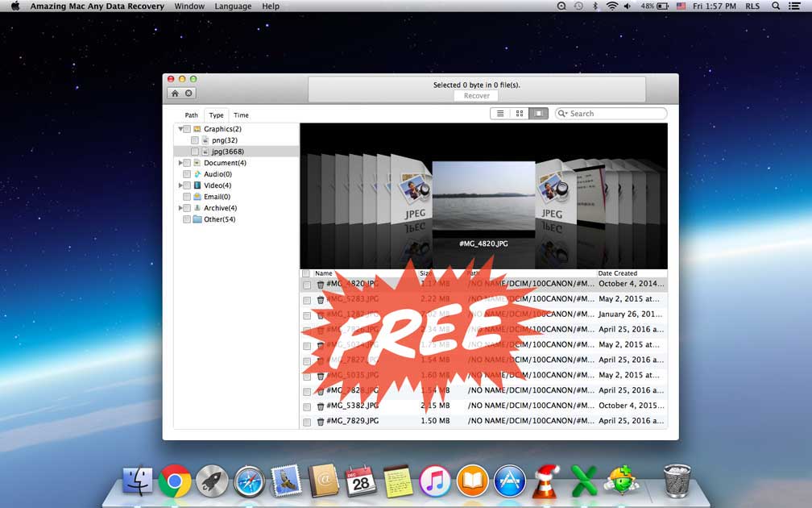Screen dimensions: 812x508
Task: Expand the Document(4) category
Action: (180, 163)
